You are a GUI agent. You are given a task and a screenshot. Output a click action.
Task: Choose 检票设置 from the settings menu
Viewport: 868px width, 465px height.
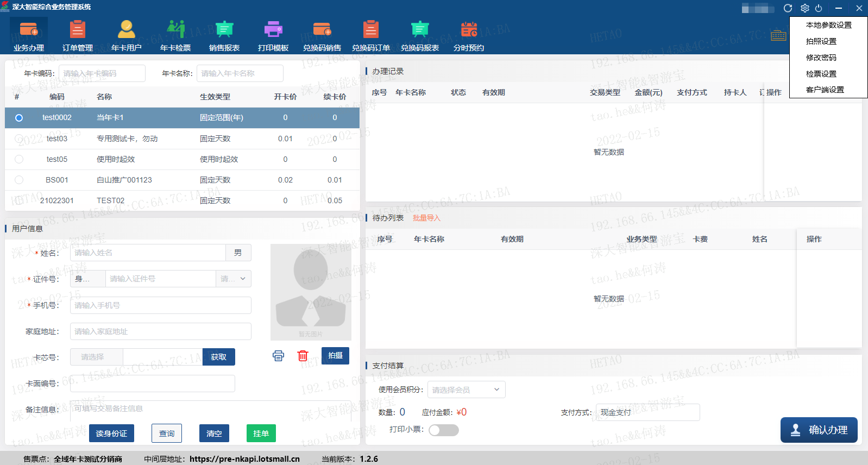821,74
